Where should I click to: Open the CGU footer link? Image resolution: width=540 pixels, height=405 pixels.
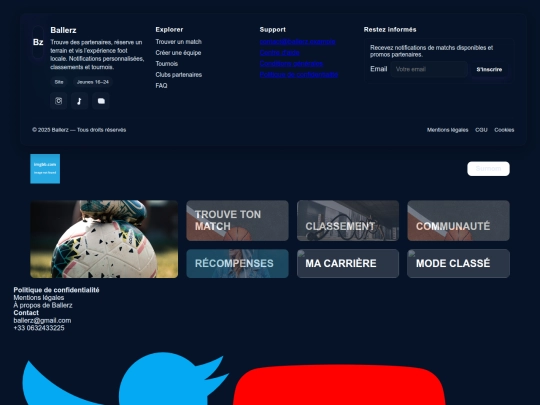pyautogui.click(x=481, y=130)
